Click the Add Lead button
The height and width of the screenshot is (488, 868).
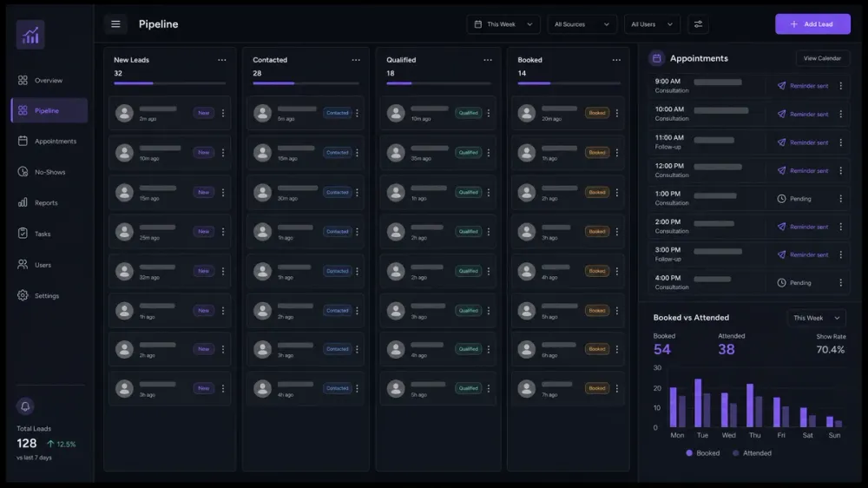(812, 23)
